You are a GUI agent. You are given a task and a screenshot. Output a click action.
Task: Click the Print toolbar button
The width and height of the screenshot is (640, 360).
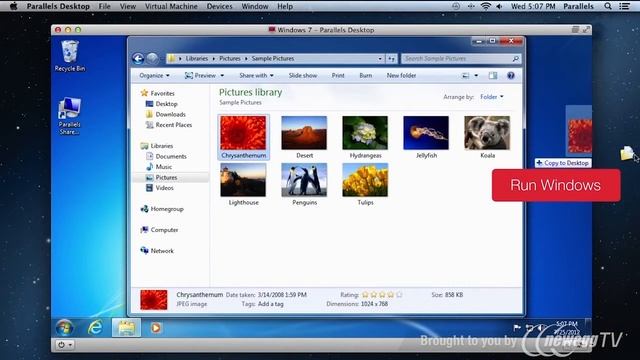tap(338, 76)
